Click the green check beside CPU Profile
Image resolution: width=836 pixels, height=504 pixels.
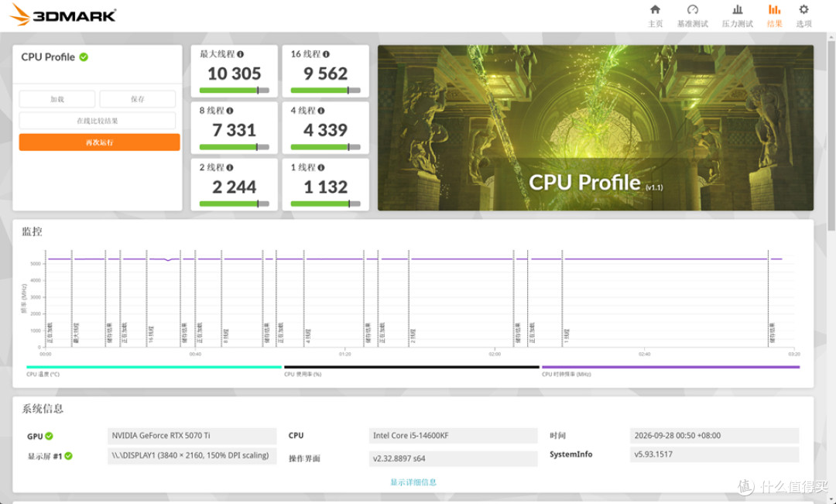[x=84, y=57]
